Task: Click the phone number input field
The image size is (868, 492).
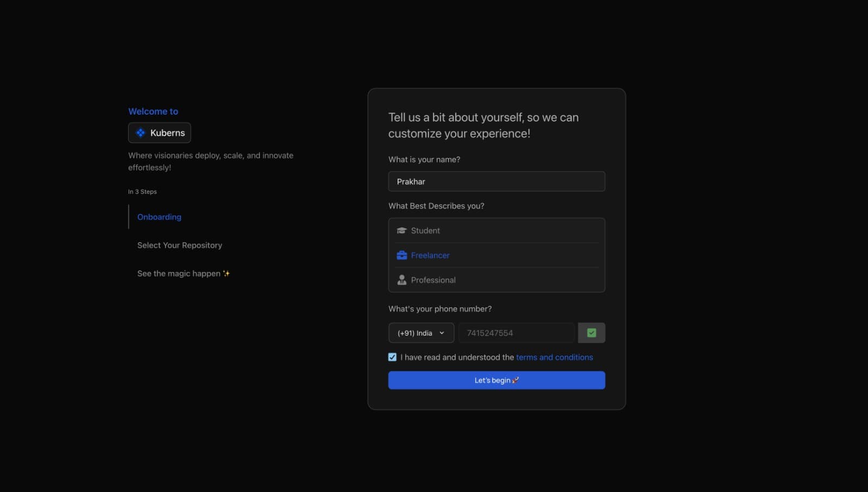Action: [515, 333]
